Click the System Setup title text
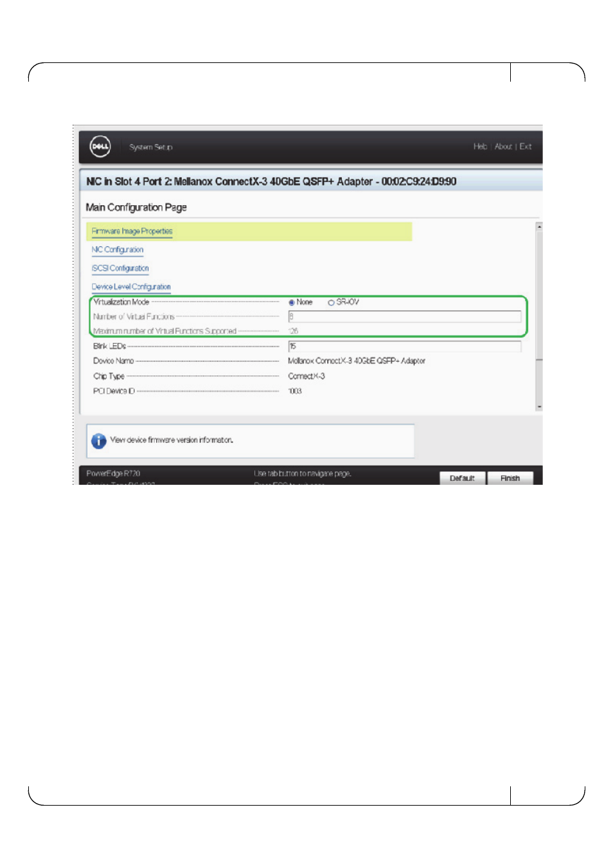 (151, 147)
